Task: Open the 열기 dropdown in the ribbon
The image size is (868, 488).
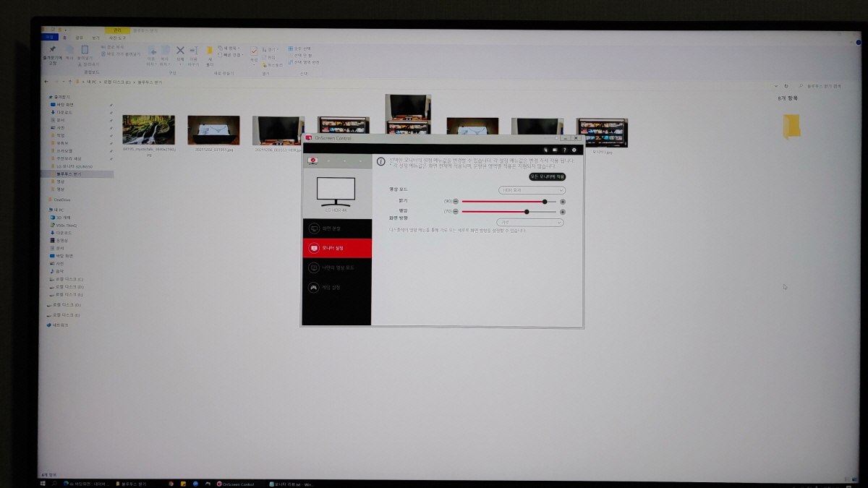Action: click(271, 50)
